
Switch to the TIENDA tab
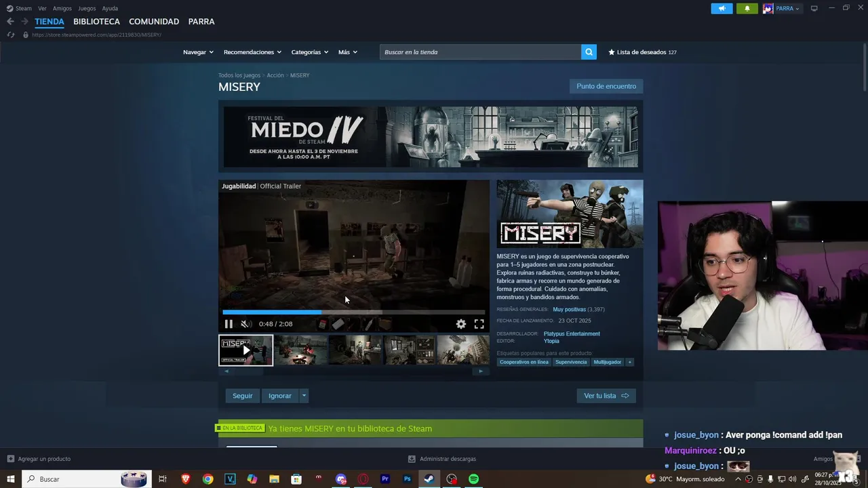[x=50, y=22]
